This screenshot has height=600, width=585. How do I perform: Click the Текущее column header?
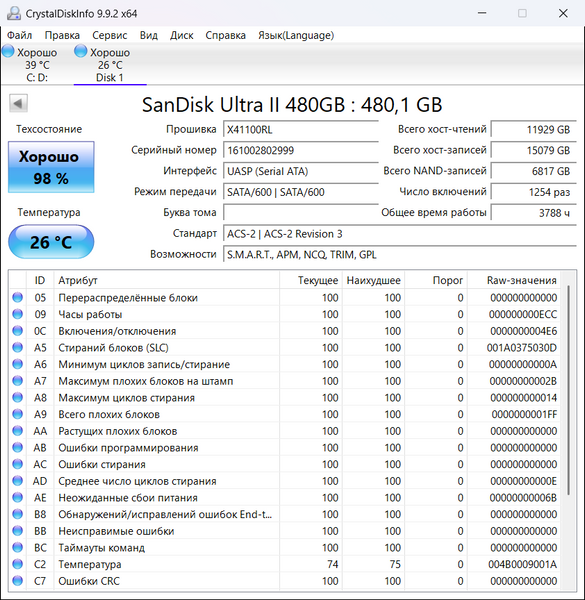tap(311, 280)
